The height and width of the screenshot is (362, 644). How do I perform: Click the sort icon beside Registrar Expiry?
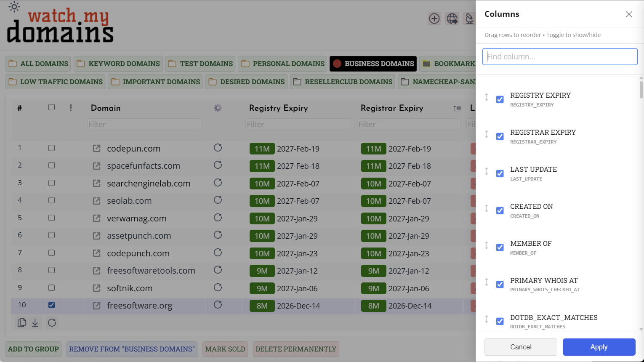pyautogui.click(x=457, y=109)
